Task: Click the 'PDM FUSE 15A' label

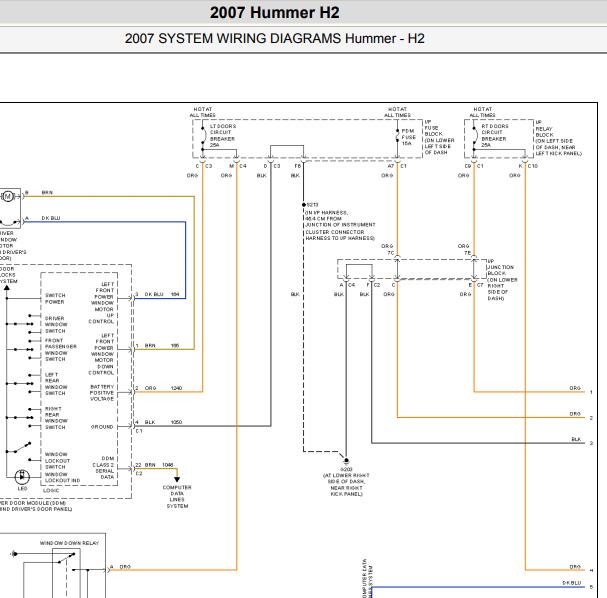Action: click(x=408, y=137)
